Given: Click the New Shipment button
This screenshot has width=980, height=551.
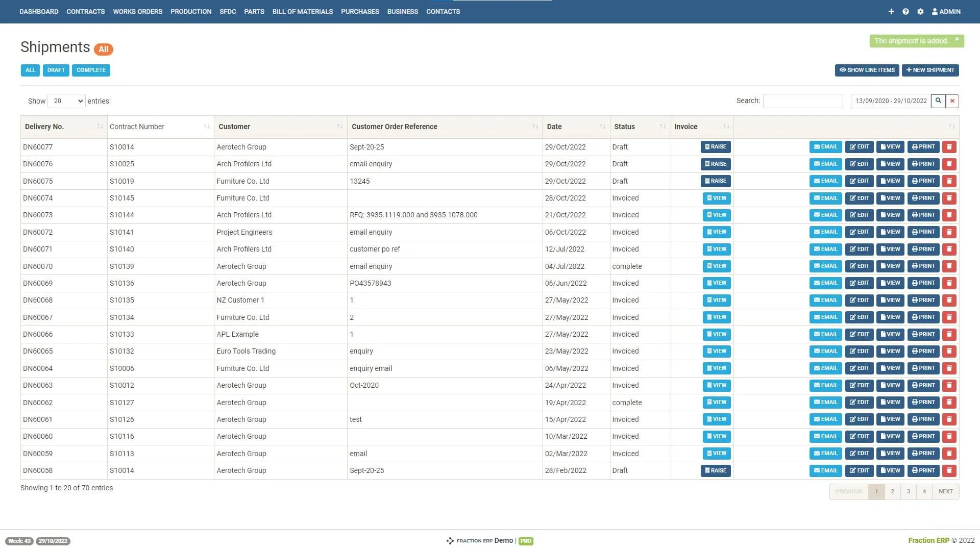Looking at the screenshot, I should pos(930,70).
